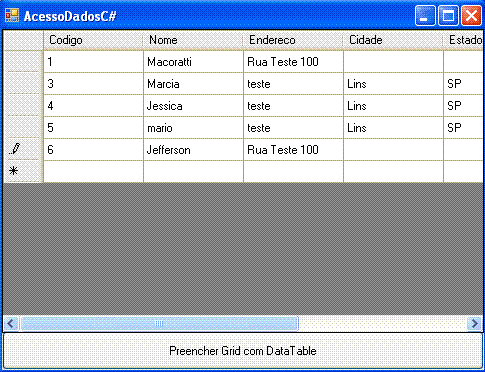Viewport: 485px width, 372px height.
Task: Select Codigo cell with value 3
Action: [x=93, y=83]
